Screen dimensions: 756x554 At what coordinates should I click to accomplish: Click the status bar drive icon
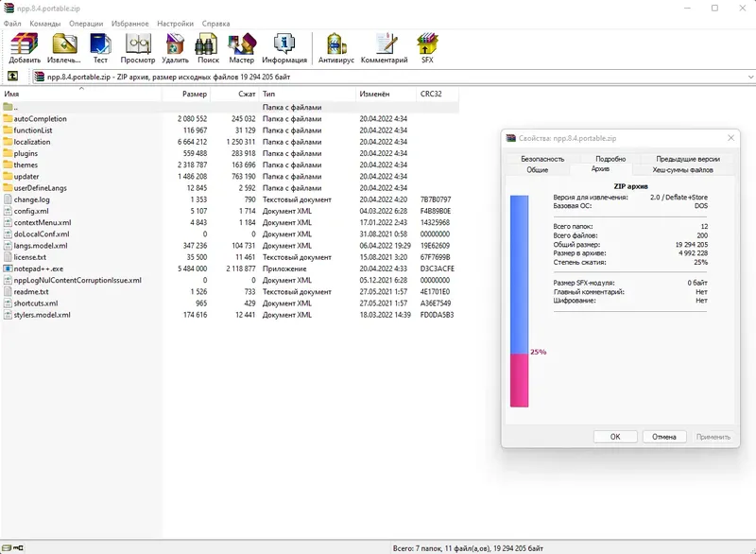click(x=7, y=547)
